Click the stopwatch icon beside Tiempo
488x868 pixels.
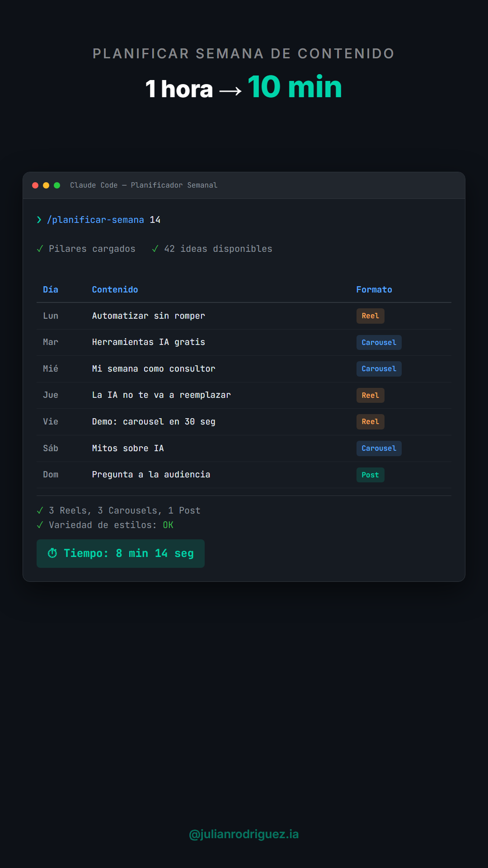tap(52, 553)
